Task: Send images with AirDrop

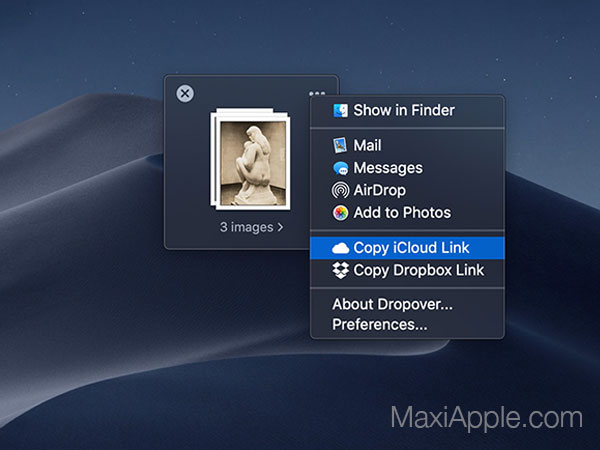Action: point(407,190)
